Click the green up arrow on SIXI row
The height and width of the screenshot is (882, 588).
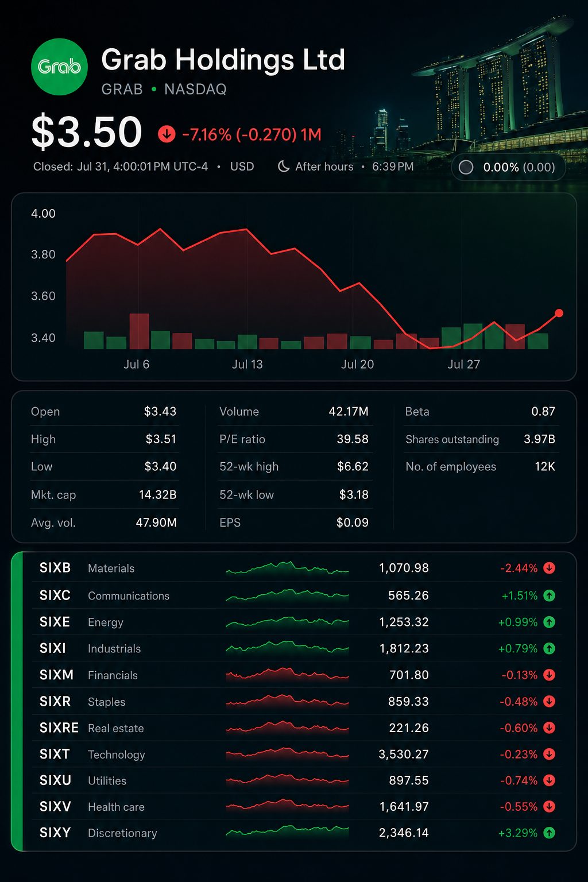coord(550,648)
